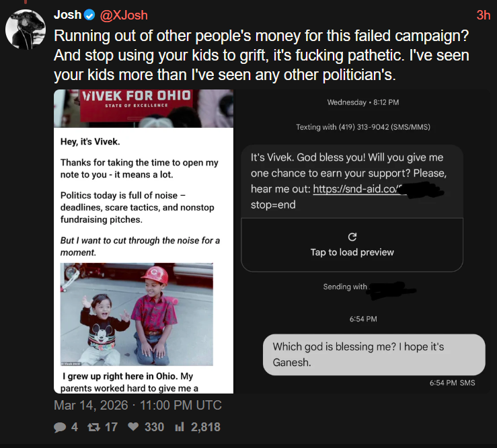Click the photo of two kids

click(137, 314)
